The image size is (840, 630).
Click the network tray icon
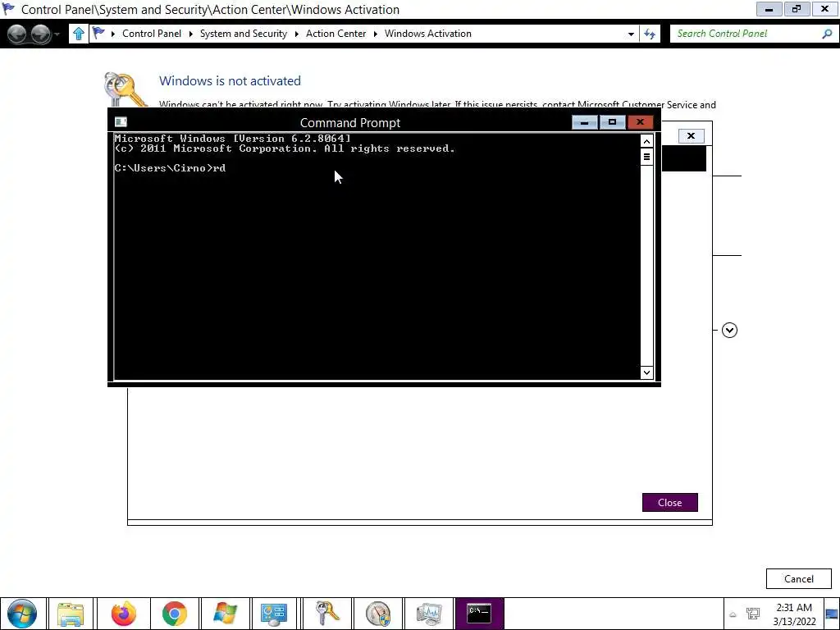coord(753,614)
